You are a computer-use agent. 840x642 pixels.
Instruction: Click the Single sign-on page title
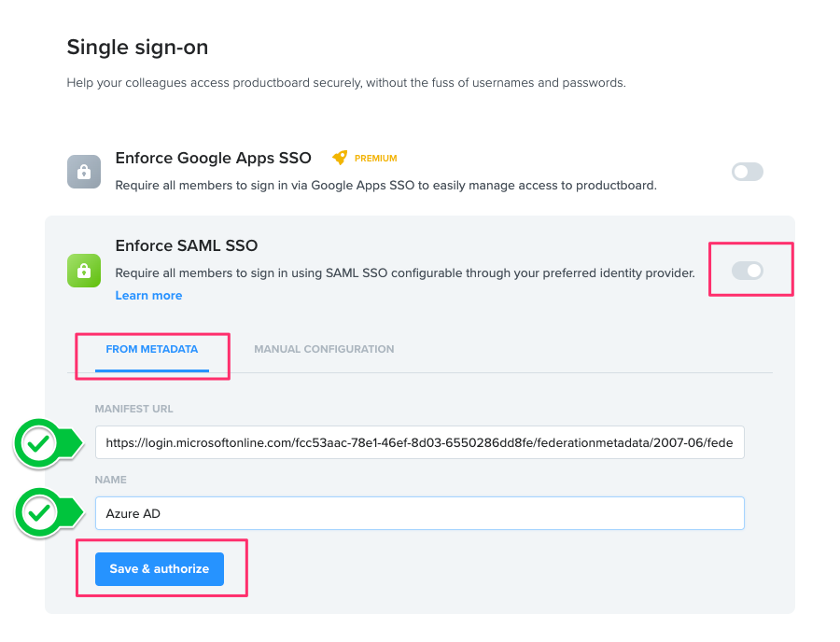click(137, 47)
